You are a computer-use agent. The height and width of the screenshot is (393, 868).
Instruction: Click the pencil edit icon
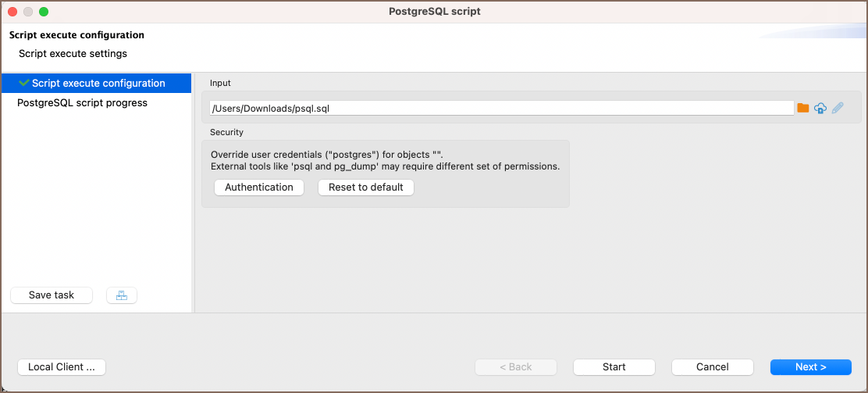click(x=838, y=109)
